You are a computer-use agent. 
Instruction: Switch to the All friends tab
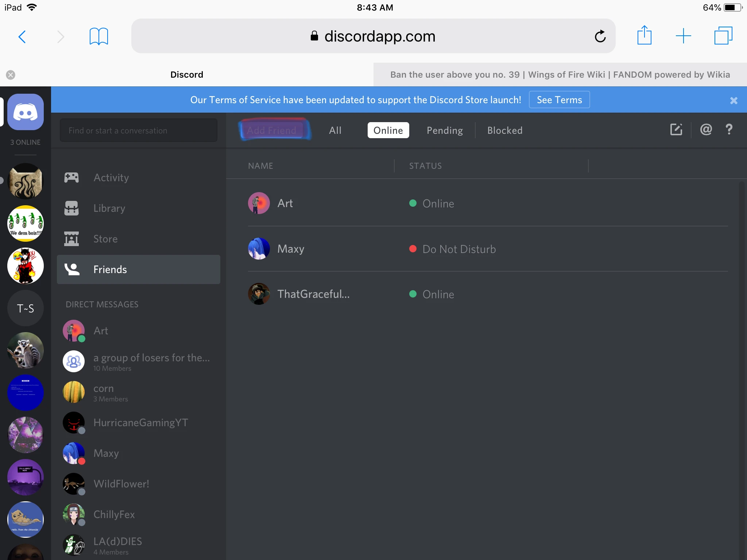(335, 130)
